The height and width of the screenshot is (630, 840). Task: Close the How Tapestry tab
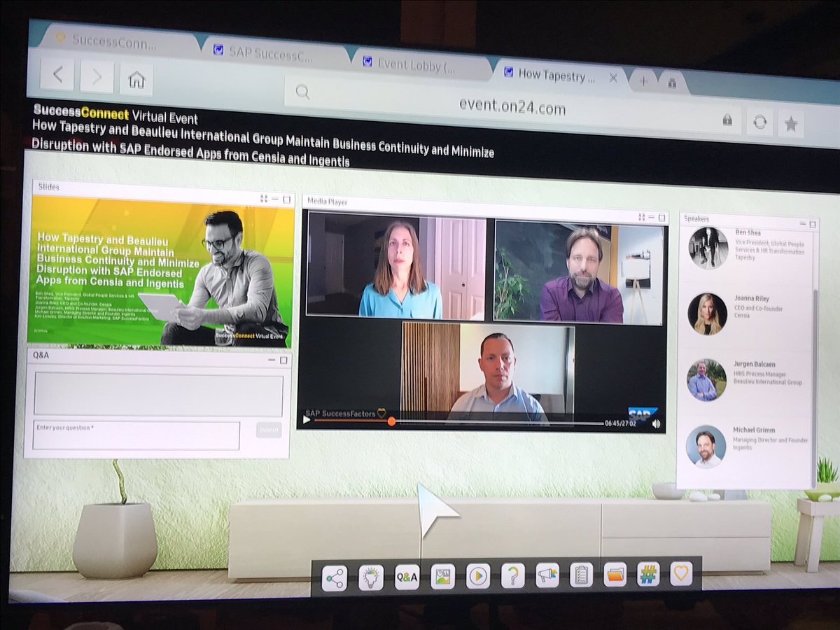[613, 78]
